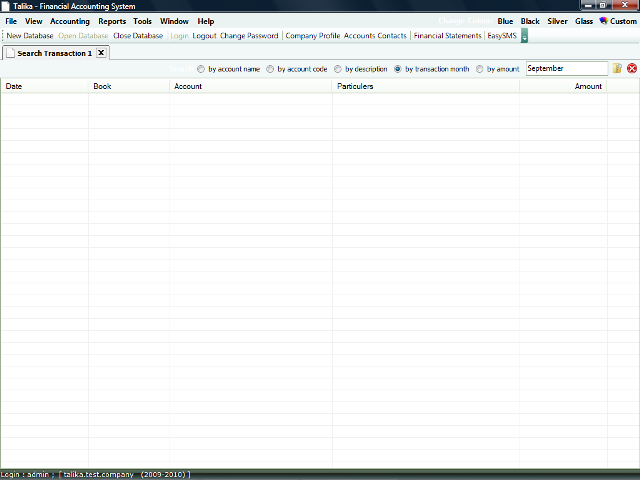Image resolution: width=640 pixels, height=480 pixels.
Task: Click the Talika application icon in title bar
Action: [6, 6]
